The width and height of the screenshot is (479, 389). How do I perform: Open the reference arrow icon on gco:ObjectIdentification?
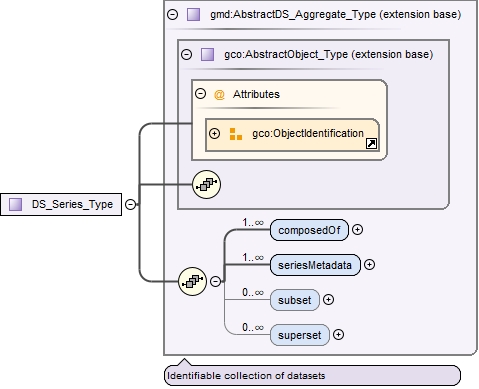[x=371, y=144]
